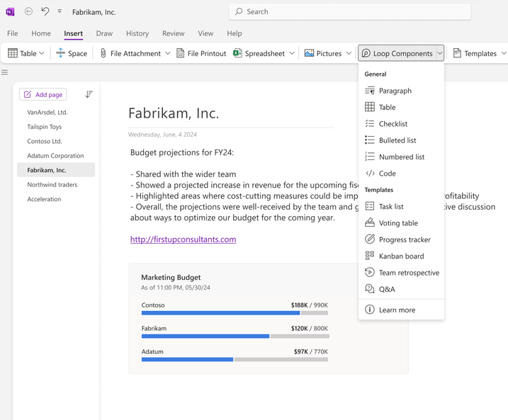Viewport: 508px width, 420px height.
Task: Click the File Printout icon
Action: (x=181, y=53)
